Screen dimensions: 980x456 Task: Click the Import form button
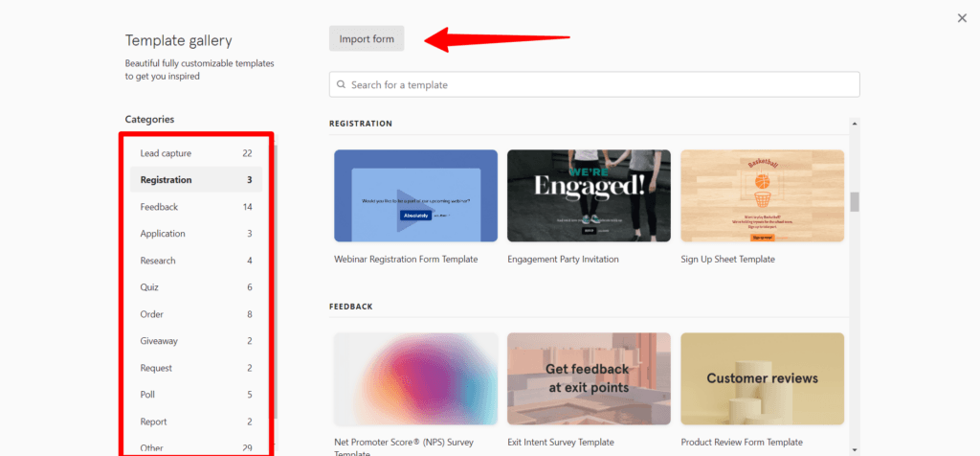367,38
